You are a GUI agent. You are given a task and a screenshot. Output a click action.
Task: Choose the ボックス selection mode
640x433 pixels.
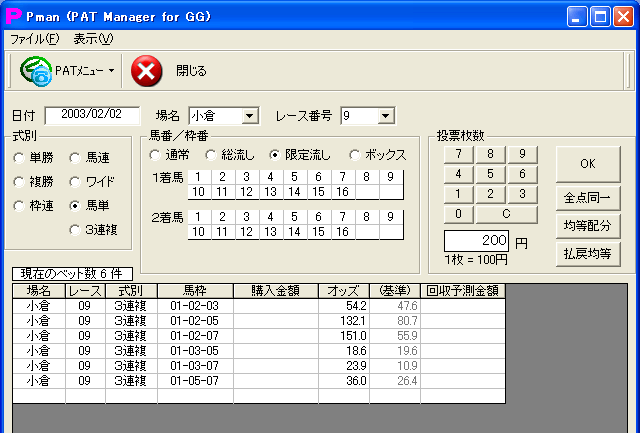pos(355,155)
